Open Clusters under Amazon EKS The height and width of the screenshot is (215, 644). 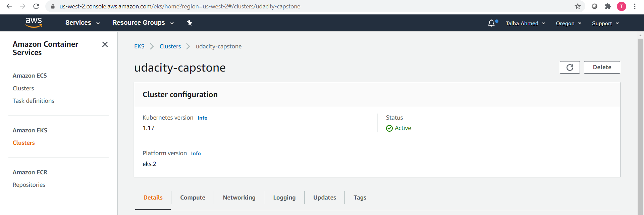pyautogui.click(x=23, y=143)
